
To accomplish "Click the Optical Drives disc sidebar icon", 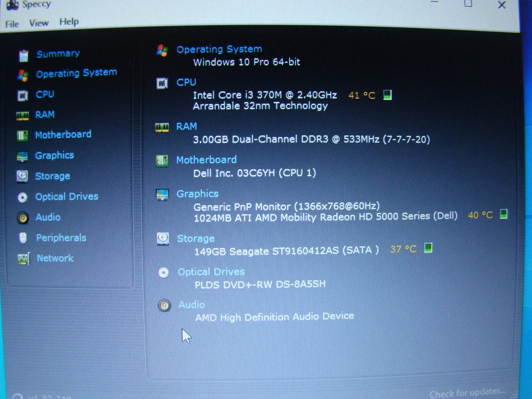I will click(x=23, y=197).
